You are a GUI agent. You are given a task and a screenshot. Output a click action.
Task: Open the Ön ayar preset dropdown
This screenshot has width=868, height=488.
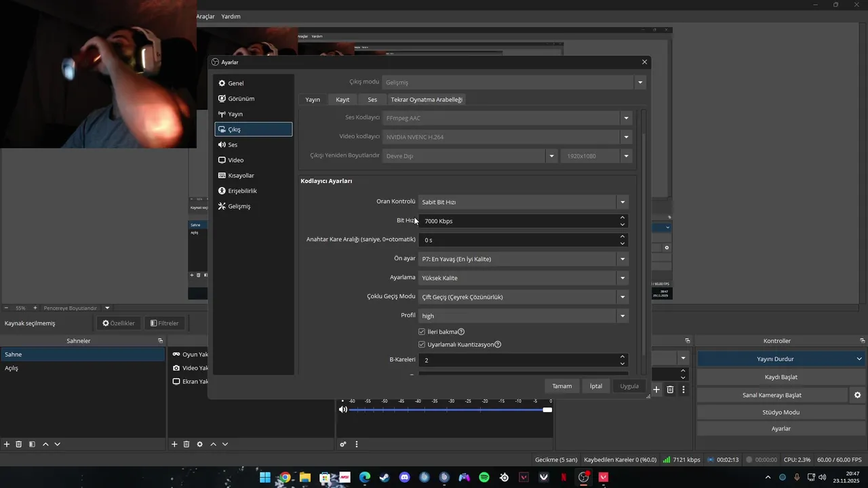click(622, 259)
